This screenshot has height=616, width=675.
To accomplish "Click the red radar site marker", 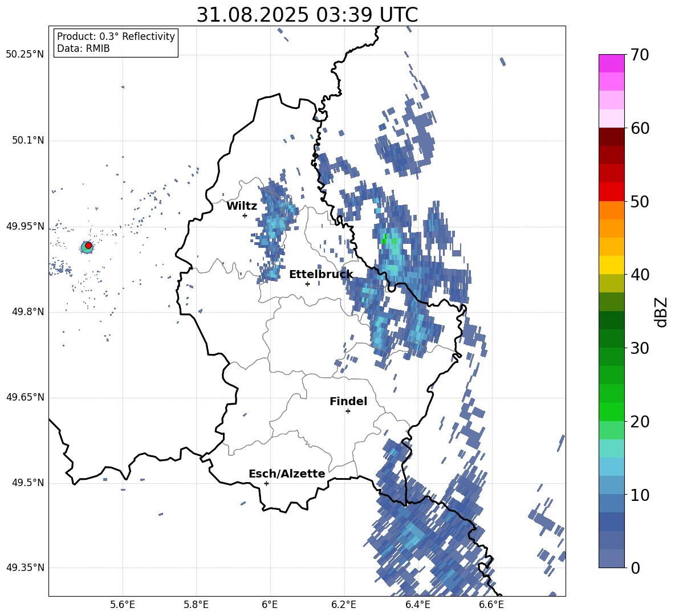I will point(88,246).
